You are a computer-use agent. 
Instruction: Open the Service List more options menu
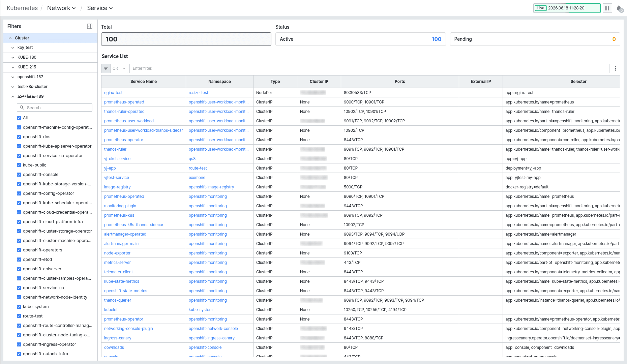pos(616,68)
